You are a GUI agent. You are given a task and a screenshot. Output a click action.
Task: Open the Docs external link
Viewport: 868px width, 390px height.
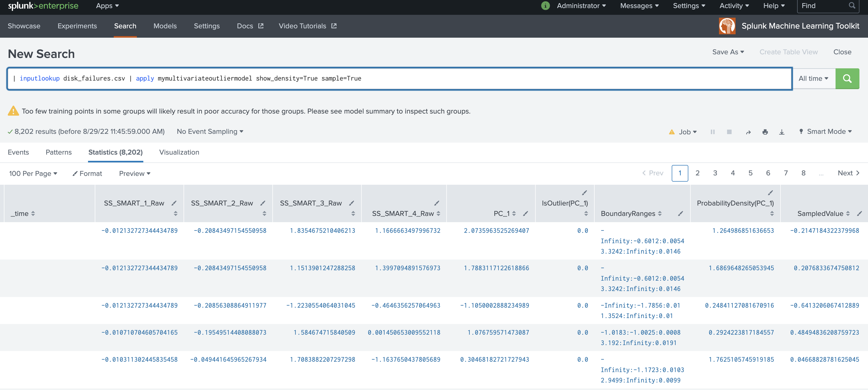point(250,26)
